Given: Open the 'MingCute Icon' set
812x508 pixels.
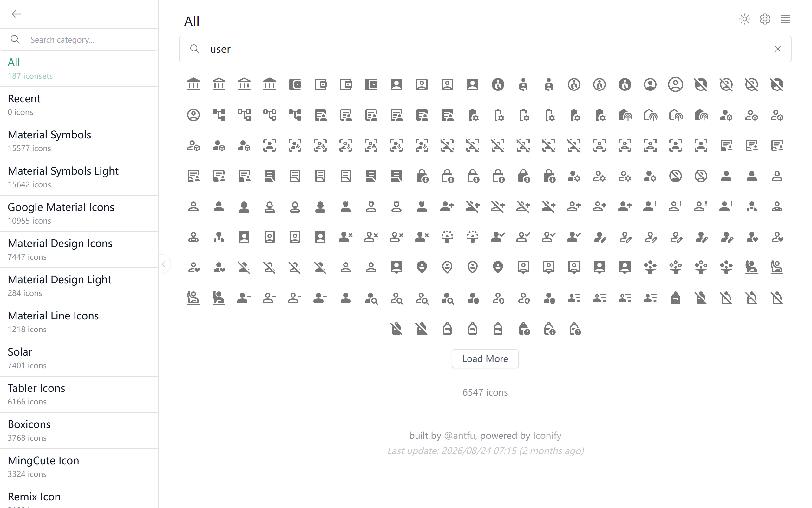Looking at the screenshot, I should tap(79, 467).
